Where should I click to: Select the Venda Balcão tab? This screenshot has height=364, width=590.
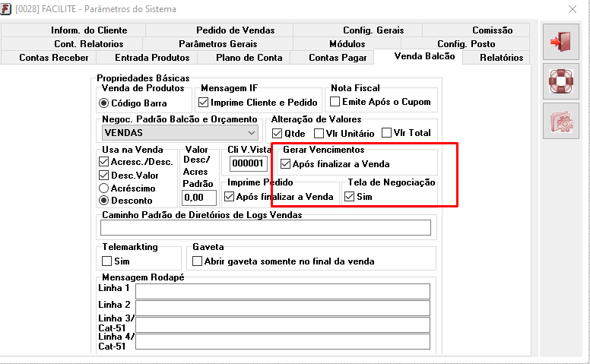click(x=418, y=56)
